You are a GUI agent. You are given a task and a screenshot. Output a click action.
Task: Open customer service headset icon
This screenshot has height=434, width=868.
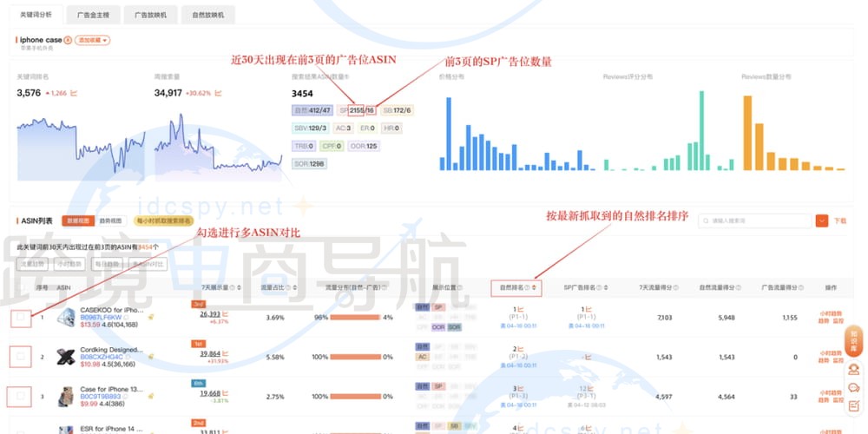[x=853, y=369]
